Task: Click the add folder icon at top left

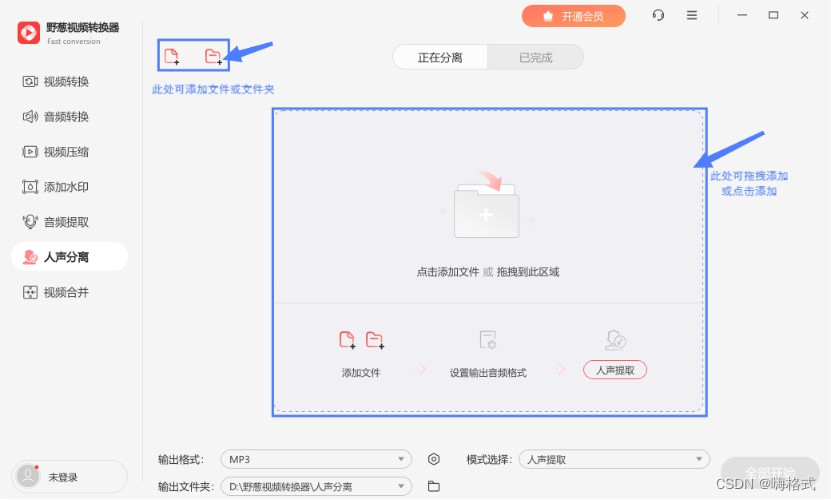Action: (213, 56)
